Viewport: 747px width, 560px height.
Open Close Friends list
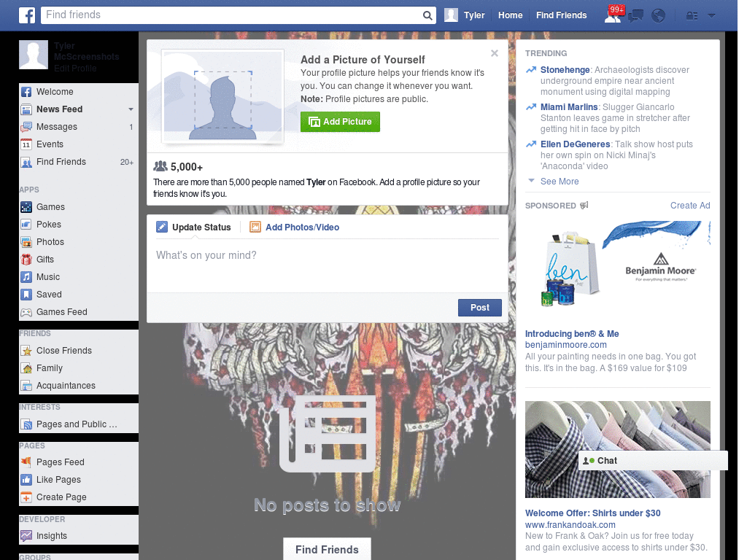(79, 351)
